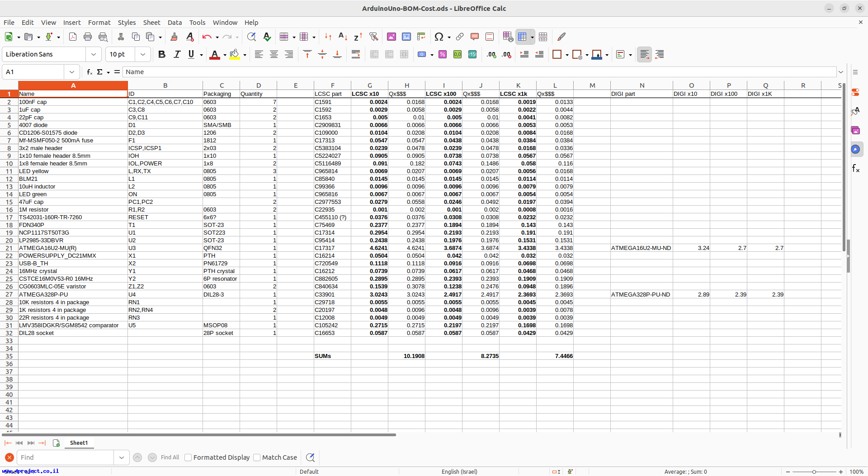The image size is (868, 476).
Task: Toggle AutoFilter
Action: (x=373, y=37)
